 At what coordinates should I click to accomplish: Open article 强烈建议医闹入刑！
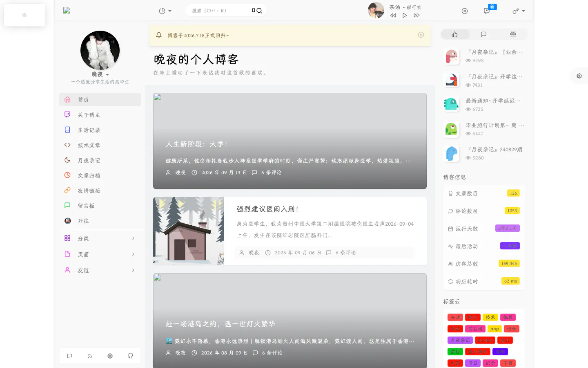click(x=267, y=209)
